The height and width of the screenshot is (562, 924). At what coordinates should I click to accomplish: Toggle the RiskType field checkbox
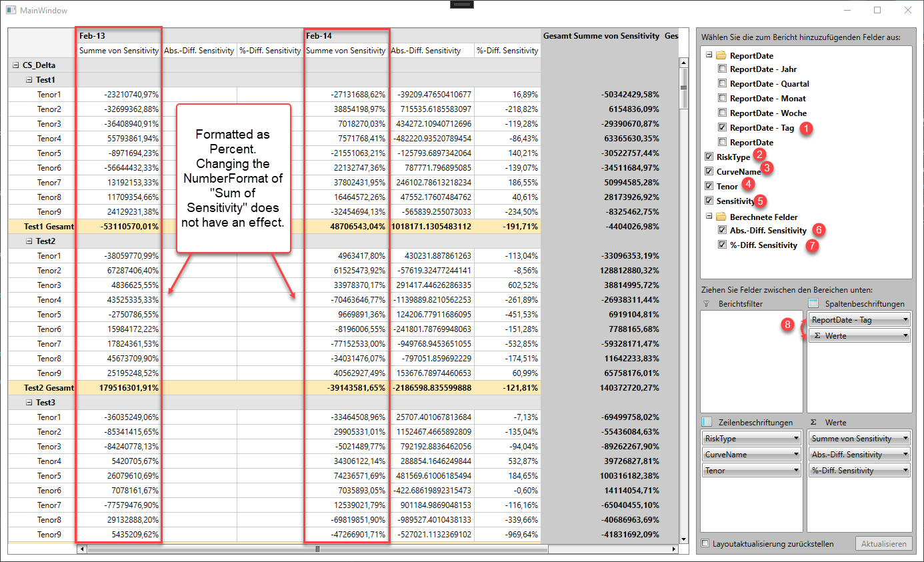[x=709, y=157]
